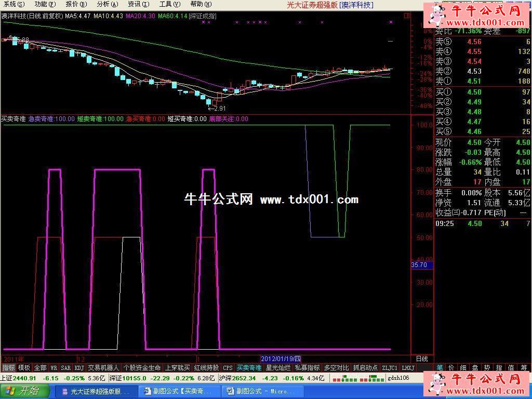
Task: Select the 全部 indicator tab
Action: click(x=40, y=368)
